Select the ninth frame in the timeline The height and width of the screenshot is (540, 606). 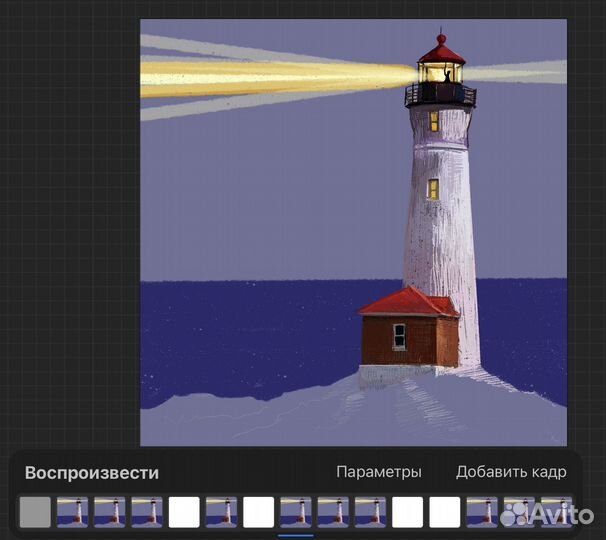coord(333,512)
